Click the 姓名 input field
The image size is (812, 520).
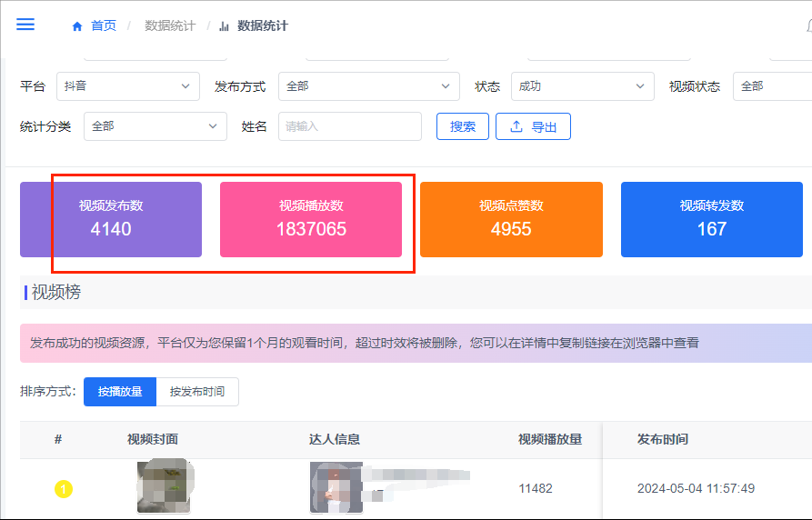(x=350, y=126)
